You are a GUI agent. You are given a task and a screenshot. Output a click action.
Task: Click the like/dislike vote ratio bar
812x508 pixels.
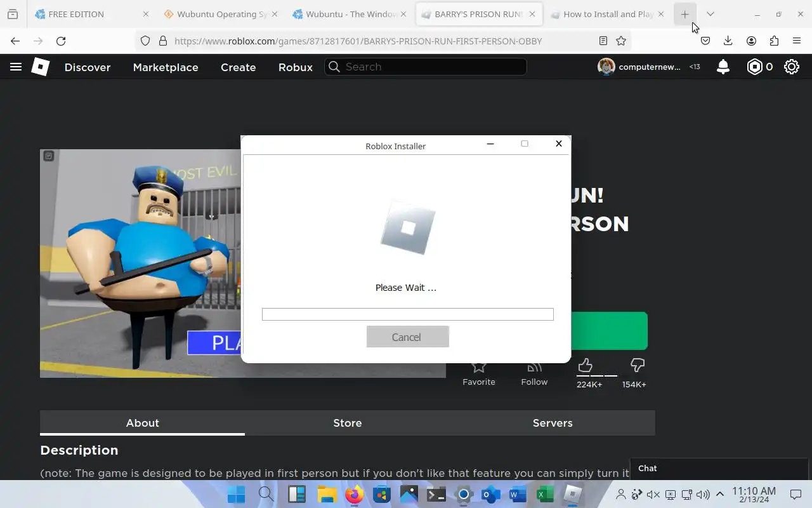pos(597,375)
